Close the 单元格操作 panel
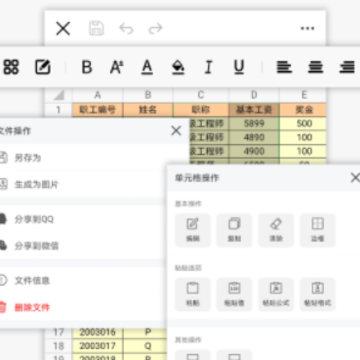 (355, 178)
